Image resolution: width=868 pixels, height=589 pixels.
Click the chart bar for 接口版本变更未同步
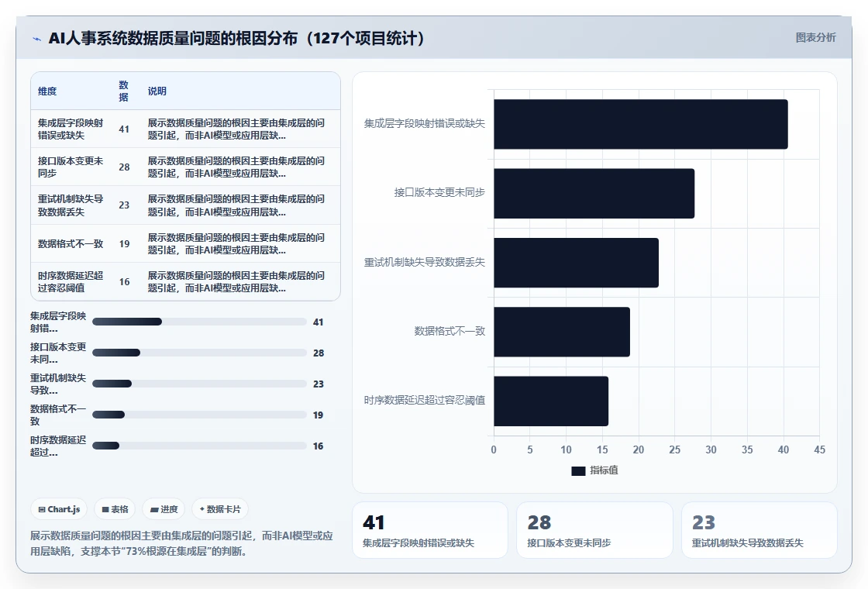(x=594, y=194)
